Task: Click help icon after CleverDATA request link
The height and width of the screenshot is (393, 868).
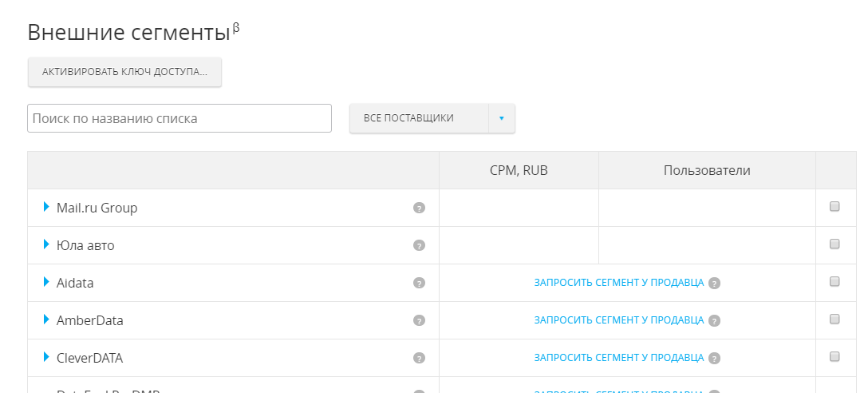Action: pyautogui.click(x=714, y=358)
